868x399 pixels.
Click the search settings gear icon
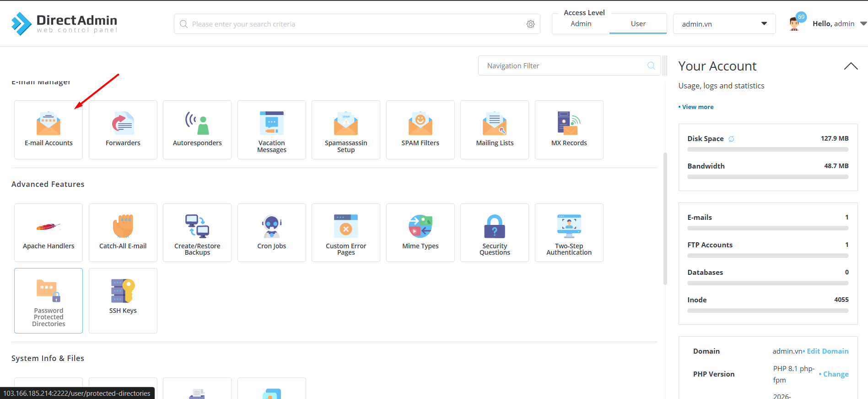tap(530, 24)
